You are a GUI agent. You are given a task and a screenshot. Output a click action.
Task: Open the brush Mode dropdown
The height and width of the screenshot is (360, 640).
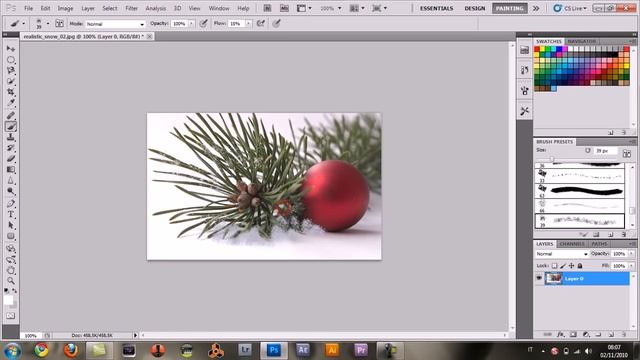tap(116, 24)
